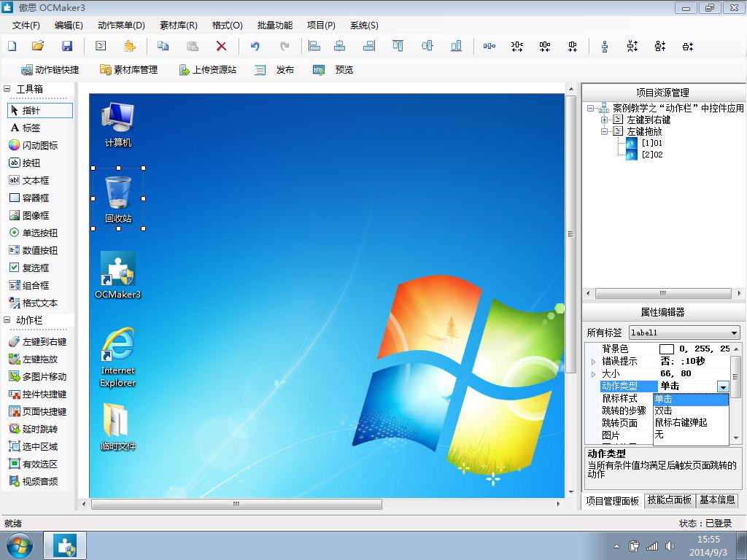This screenshot has width=747, height=560.
Task: Select the 按钮 button tool
Action: tap(25, 163)
